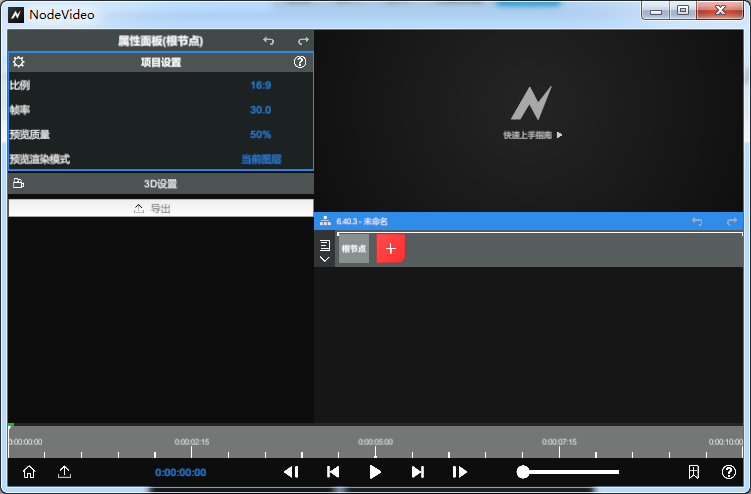Step back one frame
The width and height of the screenshot is (751, 494).
pyautogui.click(x=291, y=472)
